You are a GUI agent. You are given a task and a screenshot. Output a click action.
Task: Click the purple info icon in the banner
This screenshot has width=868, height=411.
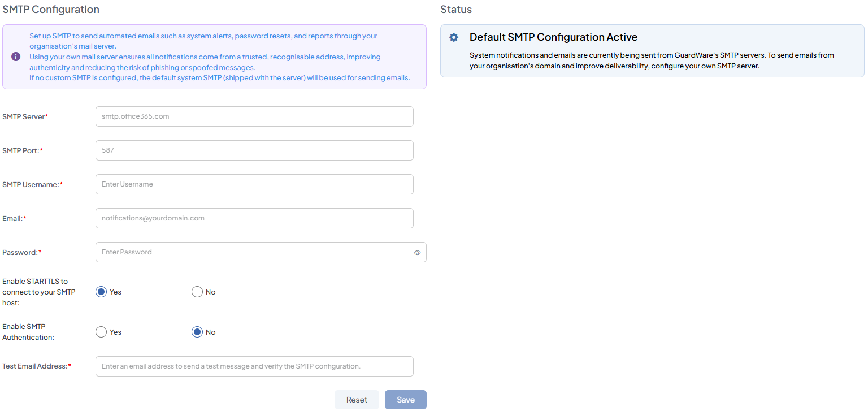pyautogui.click(x=16, y=57)
